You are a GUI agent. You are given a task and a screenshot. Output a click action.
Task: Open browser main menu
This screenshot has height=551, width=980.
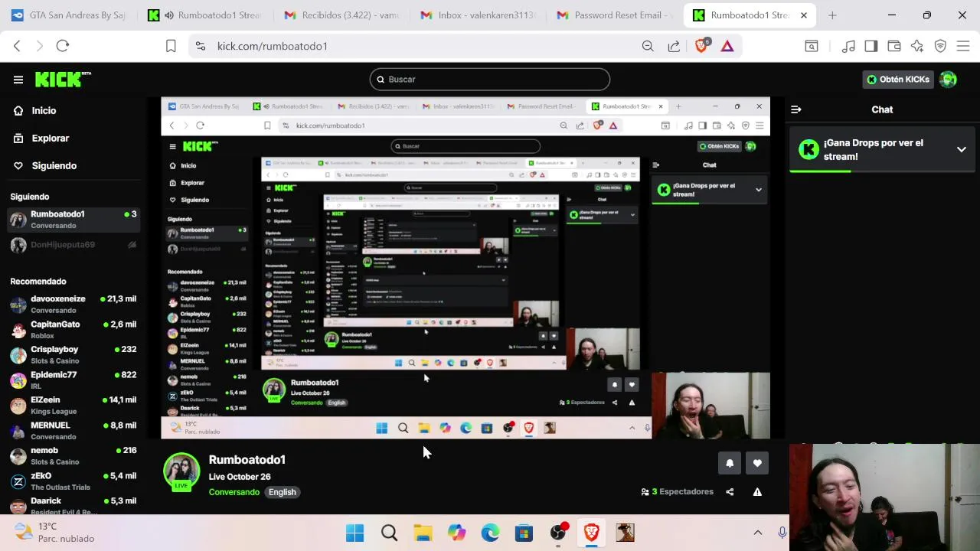pos(963,47)
